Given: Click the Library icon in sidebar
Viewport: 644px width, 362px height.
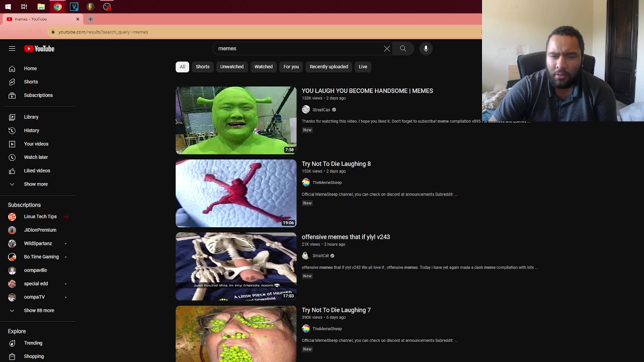Looking at the screenshot, I should (x=12, y=117).
